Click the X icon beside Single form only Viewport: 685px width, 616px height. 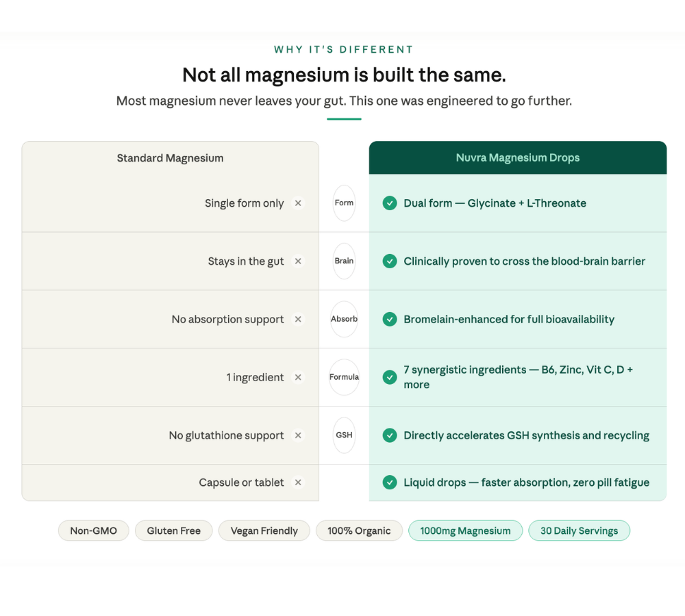(x=298, y=203)
